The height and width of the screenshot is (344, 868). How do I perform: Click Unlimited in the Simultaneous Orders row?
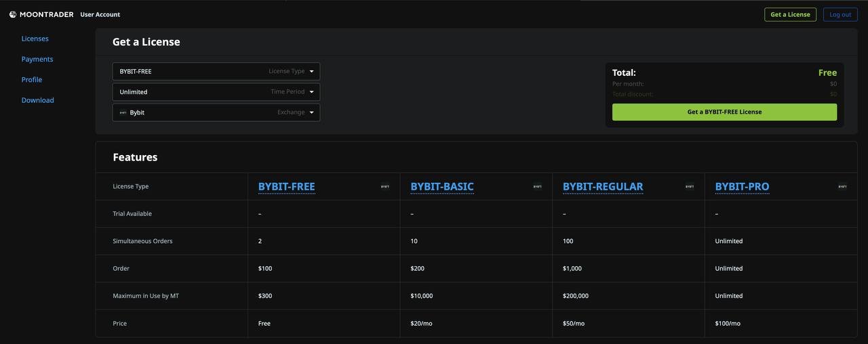(x=729, y=241)
